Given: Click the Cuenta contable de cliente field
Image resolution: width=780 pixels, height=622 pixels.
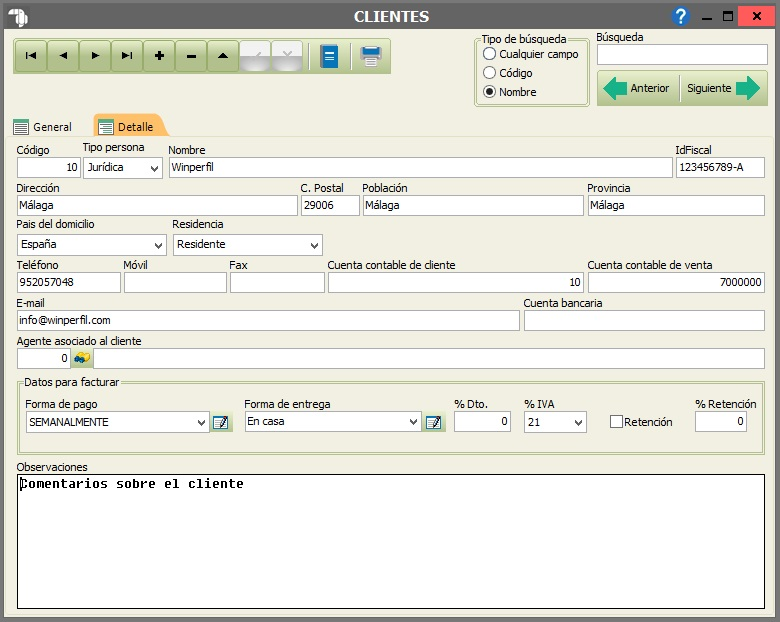Looking at the screenshot, I should (x=456, y=282).
